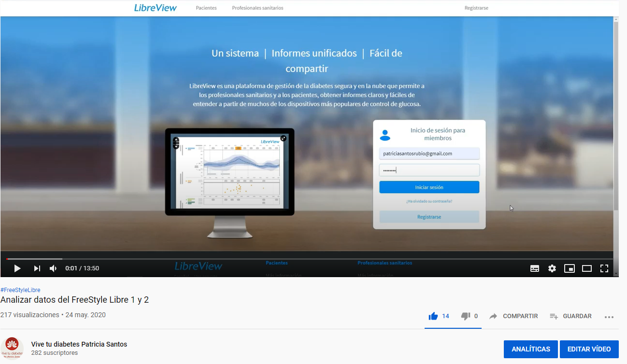627x364 pixels.
Task: Play the video
Action: pos(17,268)
